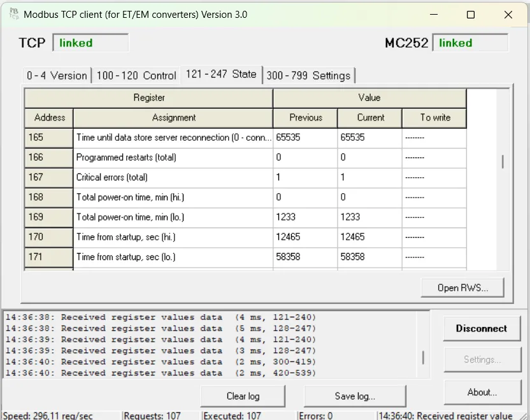Click 'Speed: 296,11 reg/sec' in status bar
530x420 pixels.
click(48, 416)
